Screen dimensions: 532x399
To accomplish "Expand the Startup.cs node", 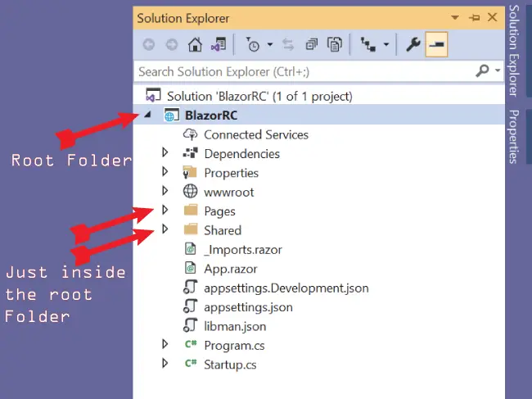I will tap(165, 363).
